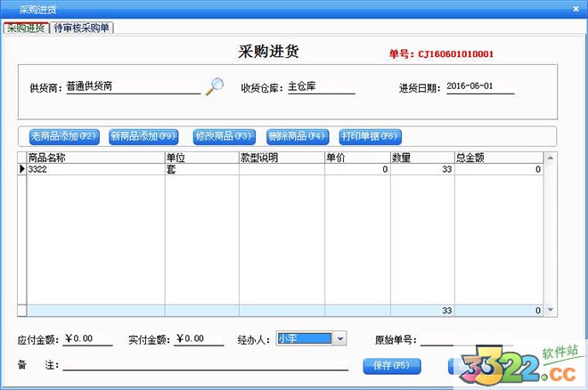Click the 款型说明 column header

point(282,158)
